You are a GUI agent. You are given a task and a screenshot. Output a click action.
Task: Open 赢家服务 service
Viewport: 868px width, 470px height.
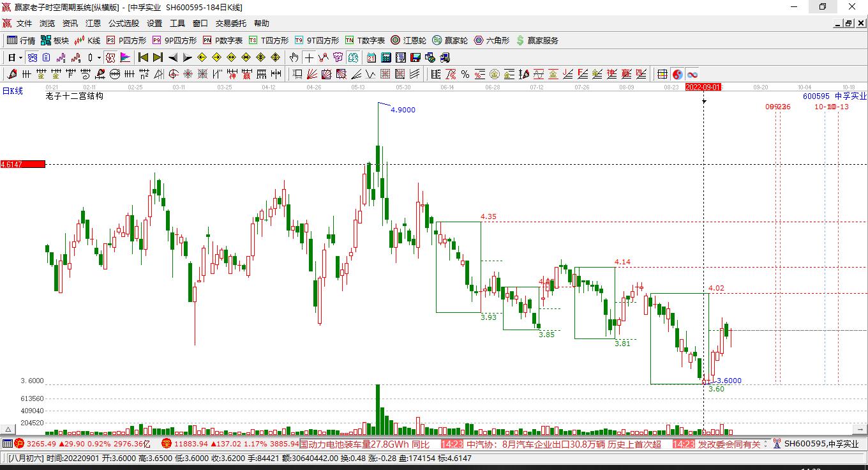pyautogui.click(x=537, y=40)
